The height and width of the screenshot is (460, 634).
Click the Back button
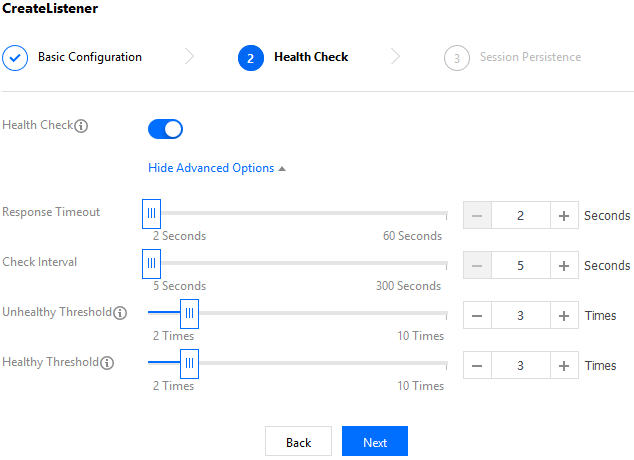click(x=298, y=442)
